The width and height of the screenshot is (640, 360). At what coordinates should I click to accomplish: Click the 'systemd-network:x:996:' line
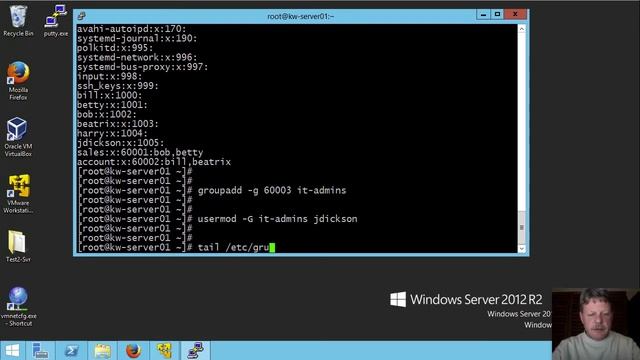(138, 58)
